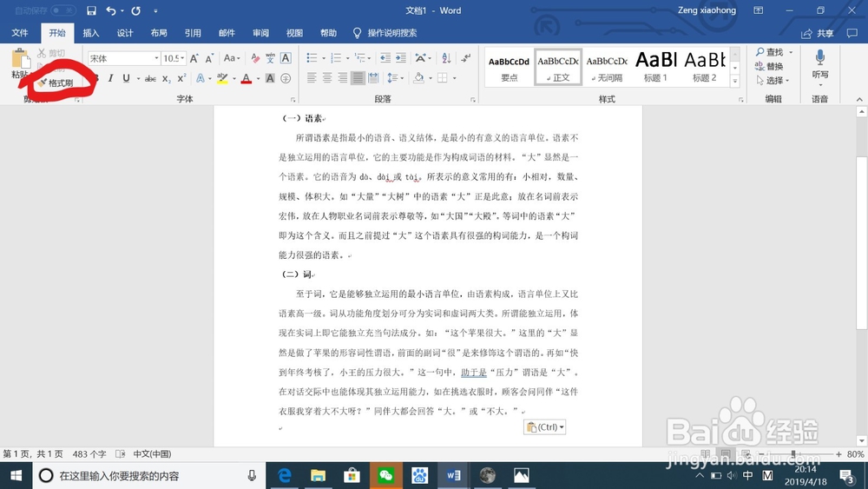Apply character shading icon
Viewport: 868px width, 489px height.
pyautogui.click(x=270, y=79)
